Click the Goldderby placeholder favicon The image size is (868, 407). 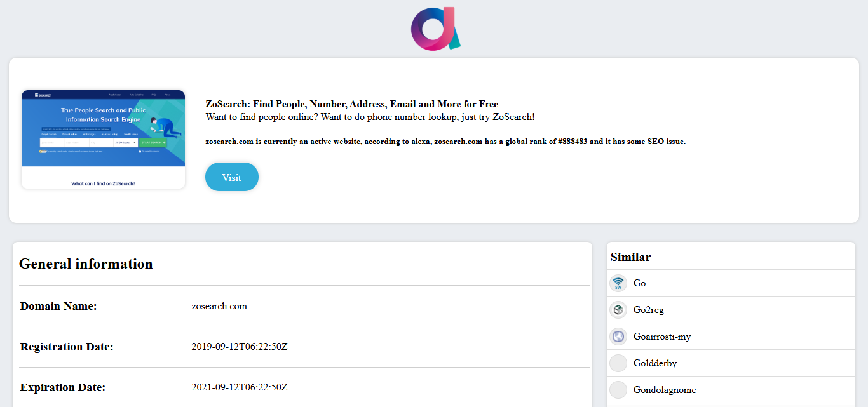(618, 363)
